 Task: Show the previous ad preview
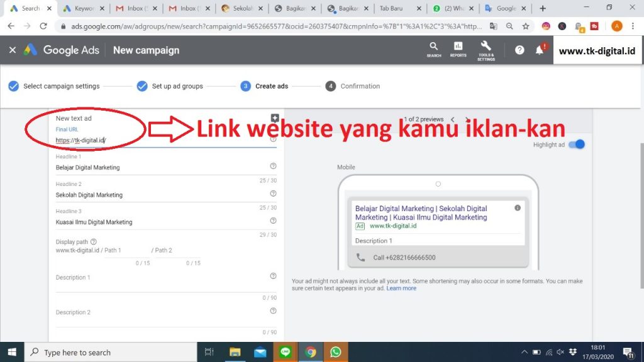[452, 119]
